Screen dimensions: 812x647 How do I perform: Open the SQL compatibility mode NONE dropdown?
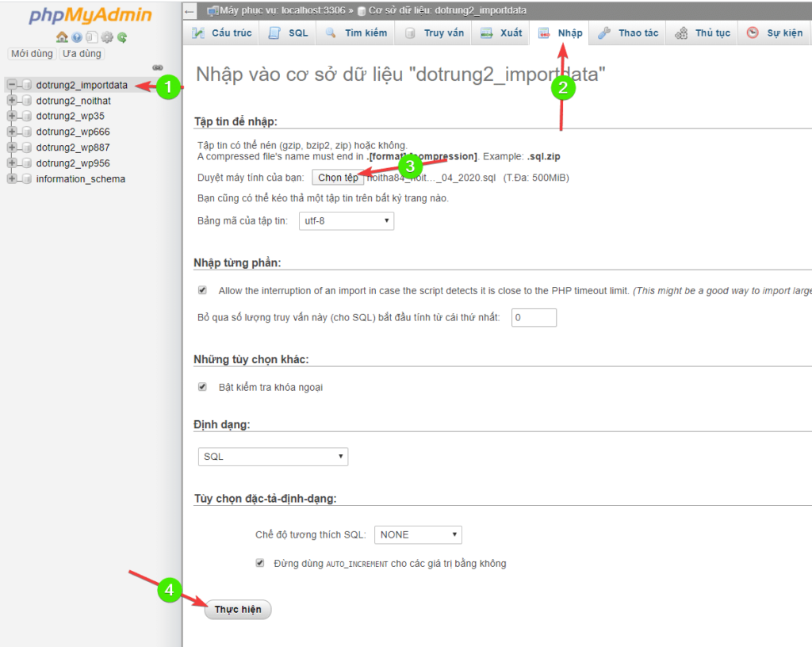(x=418, y=534)
